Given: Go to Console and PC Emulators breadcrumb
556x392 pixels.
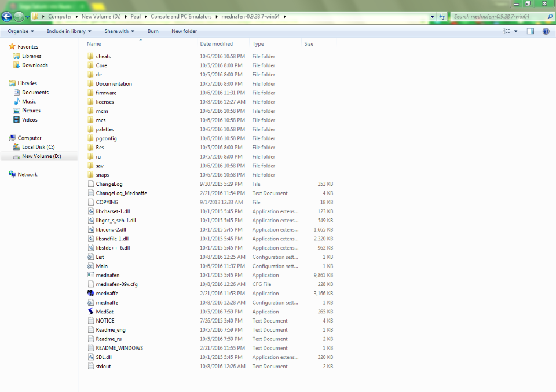Looking at the screenshot, I should pyautogui.click(x=181, y=17).
